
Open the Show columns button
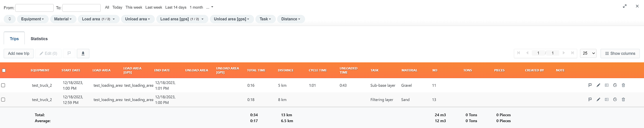[x=620, y=53]
